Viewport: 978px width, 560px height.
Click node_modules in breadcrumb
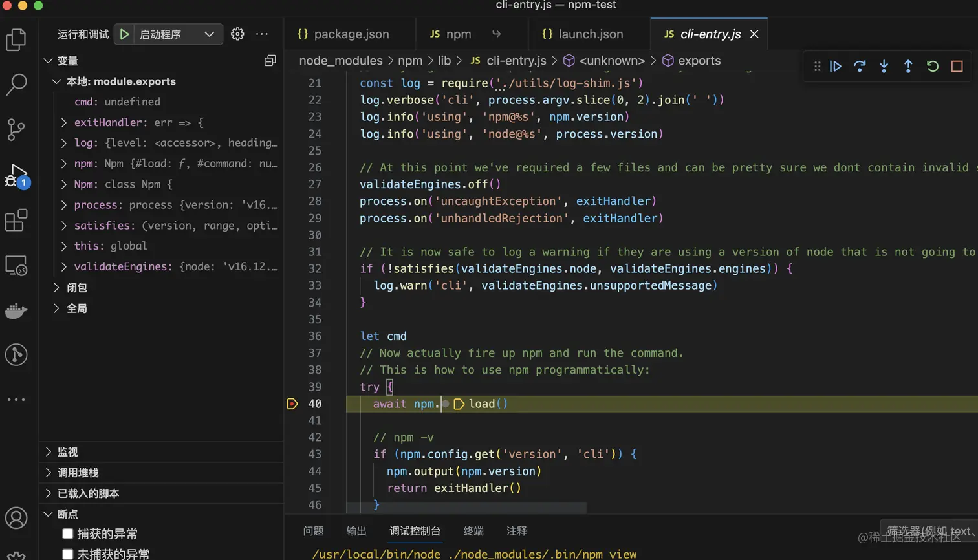[341, 61]
